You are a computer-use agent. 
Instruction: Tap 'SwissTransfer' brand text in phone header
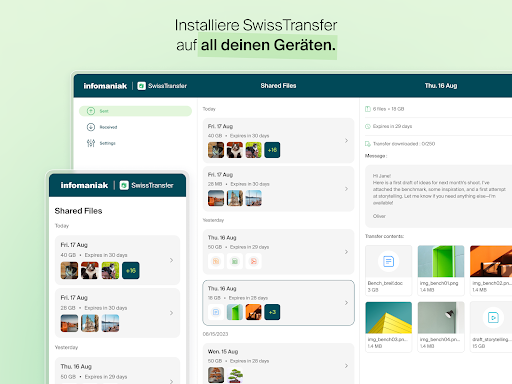[152, 185]
